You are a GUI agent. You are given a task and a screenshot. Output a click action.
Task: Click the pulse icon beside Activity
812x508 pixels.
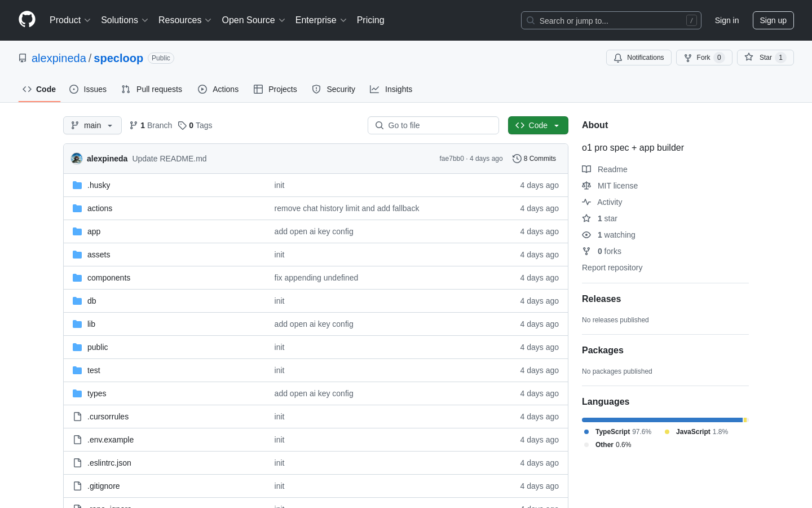click(x=586, y=202)
